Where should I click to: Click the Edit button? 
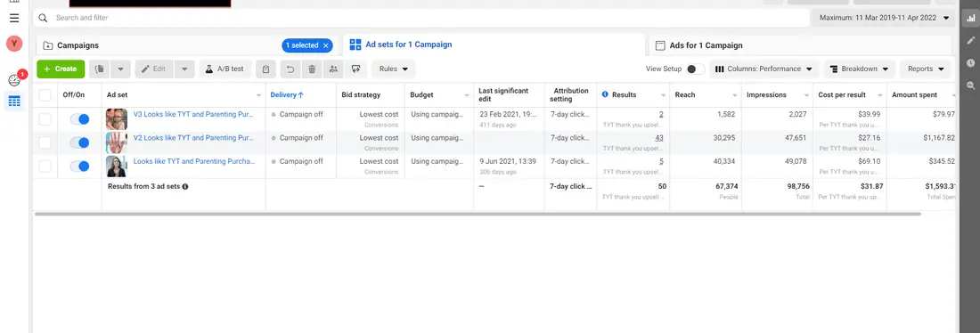click(x=154, y=69)
